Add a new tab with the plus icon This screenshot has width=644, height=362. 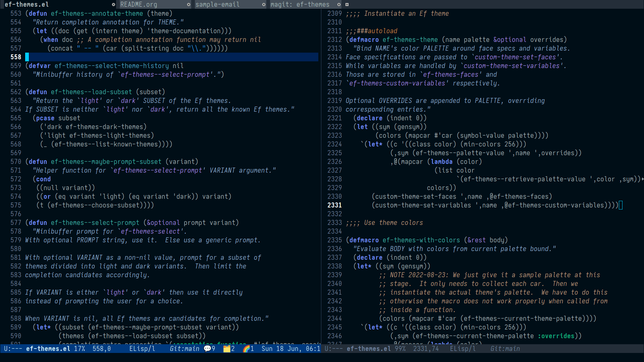point(347,4)
